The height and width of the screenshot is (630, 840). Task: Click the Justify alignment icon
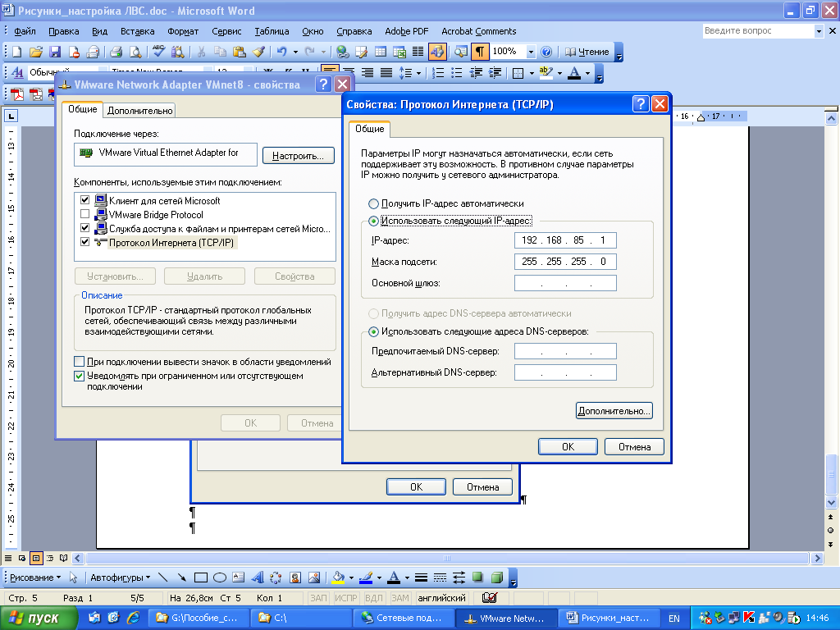(386, 72)
